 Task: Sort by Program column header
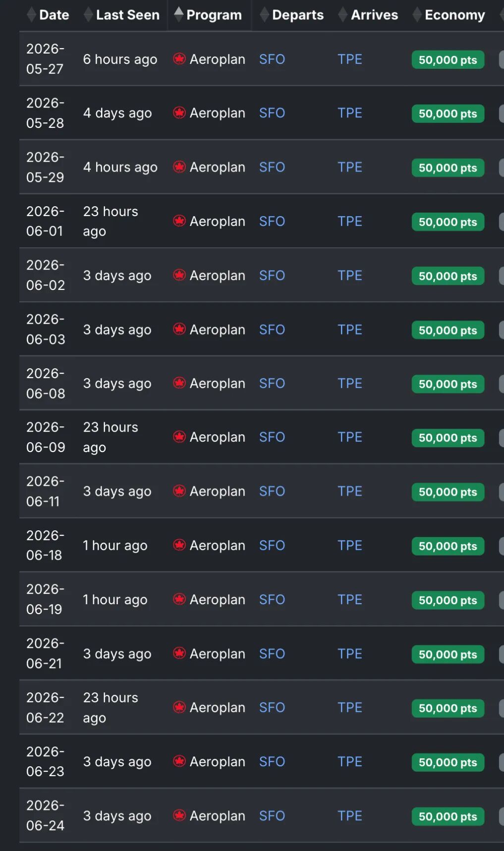tap(214, 15)
